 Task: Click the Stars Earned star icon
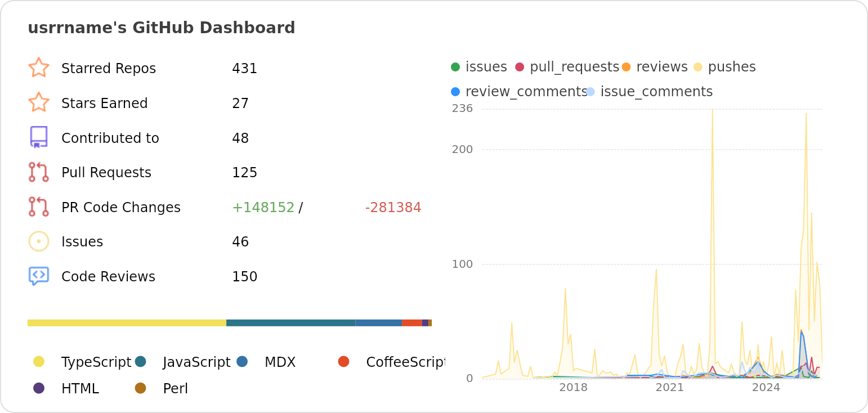pyautogui.click(x=38, y=103)
